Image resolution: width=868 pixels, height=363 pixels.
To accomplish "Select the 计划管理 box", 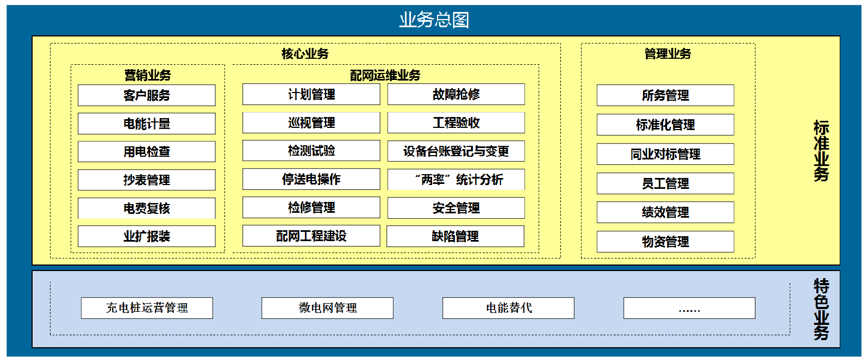I will [x=311, y=95].
